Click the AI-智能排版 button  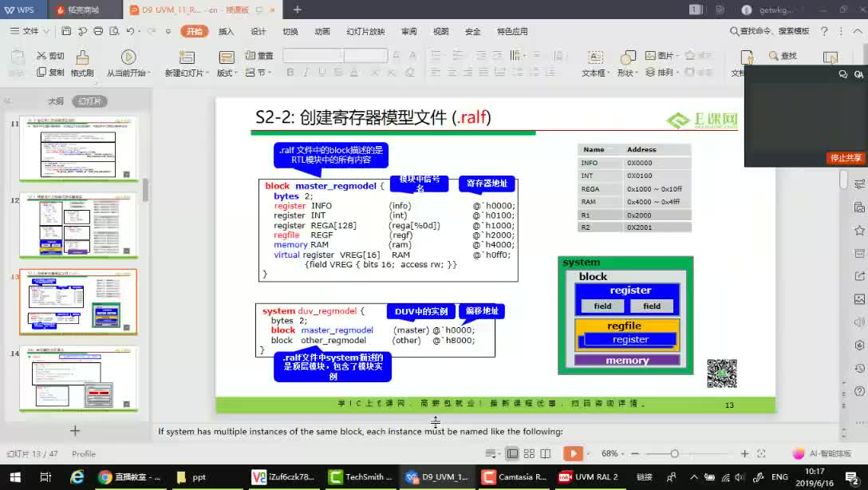pos(822,453)
